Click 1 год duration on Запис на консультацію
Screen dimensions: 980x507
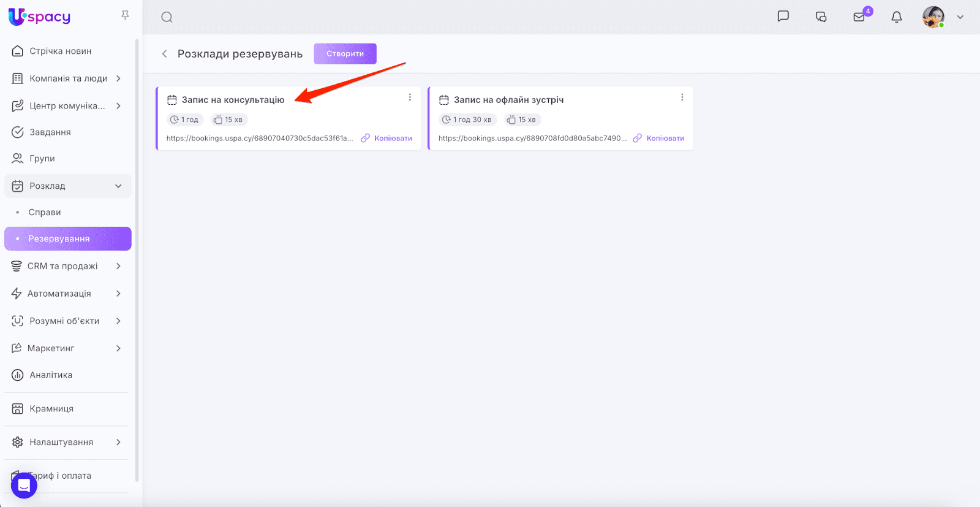tap(184, 120)
